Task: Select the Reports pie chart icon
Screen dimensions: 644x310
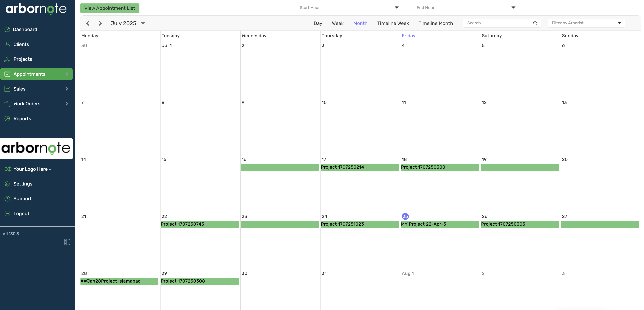Action: [7, 118]
